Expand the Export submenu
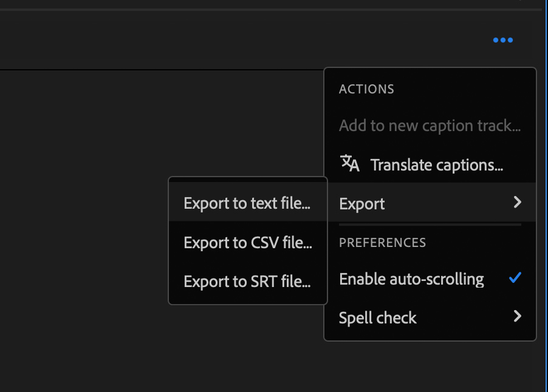Viewport: 548px width, 392px height. [430, 203]
